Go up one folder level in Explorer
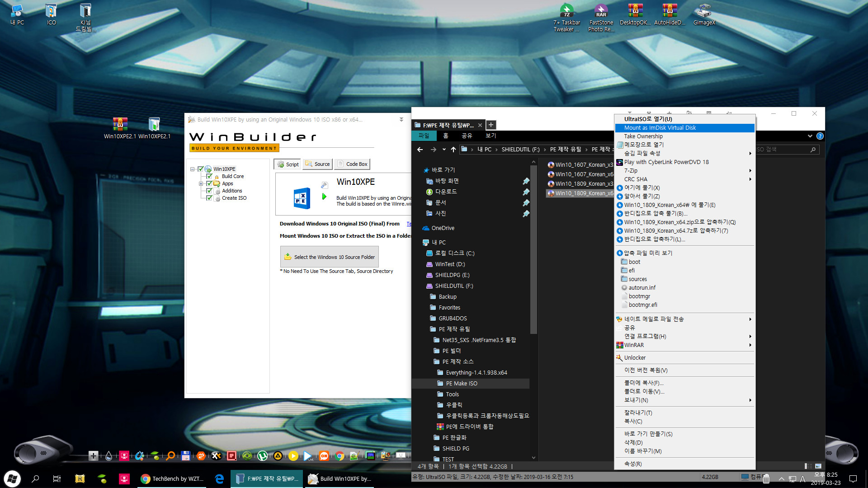The width and height of the screenshot is (868, 488). click(x=453, y=150)
